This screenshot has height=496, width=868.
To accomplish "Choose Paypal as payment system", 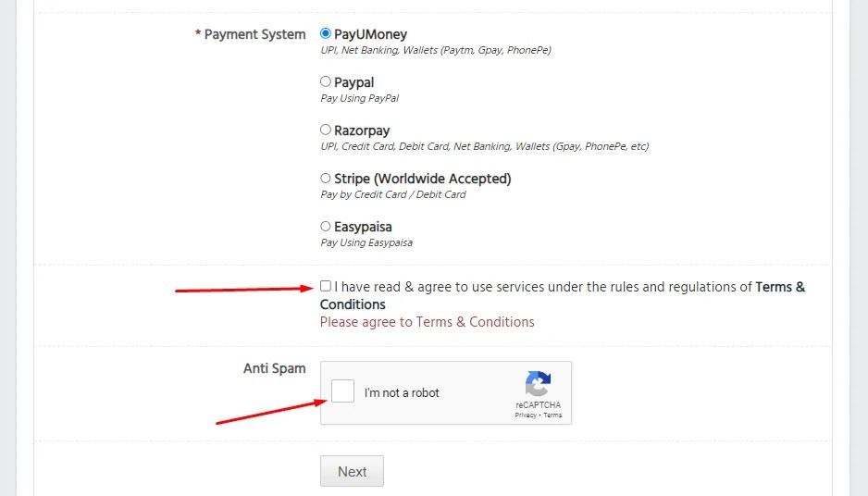I will click(326, 82).
